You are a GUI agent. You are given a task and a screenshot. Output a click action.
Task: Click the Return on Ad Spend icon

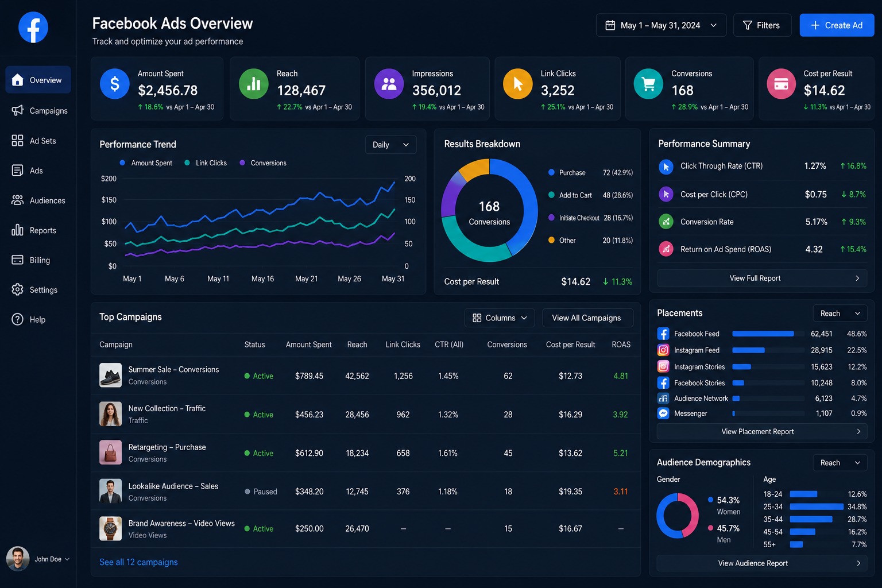(666, 249)
